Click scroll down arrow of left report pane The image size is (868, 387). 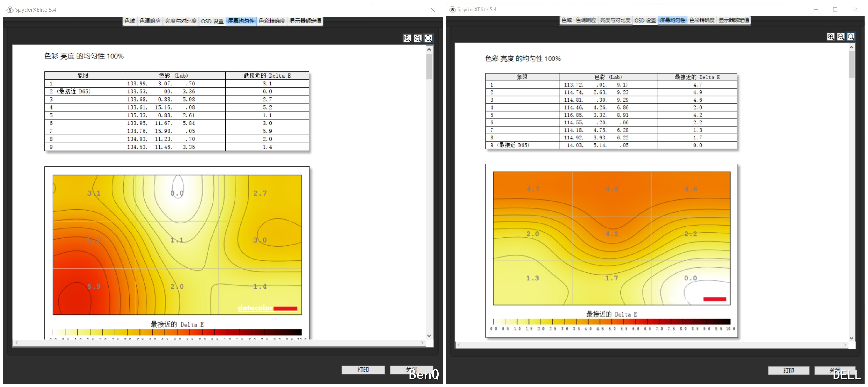429,336
